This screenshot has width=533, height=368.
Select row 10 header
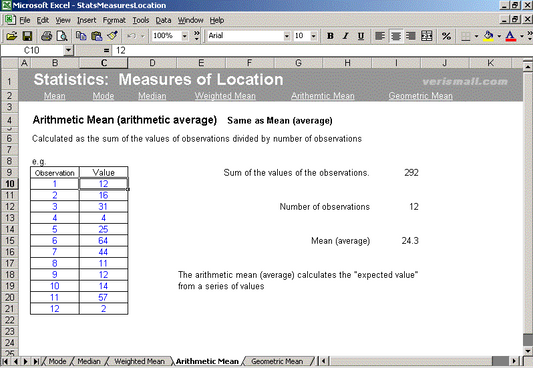click(x=10, y=184)
